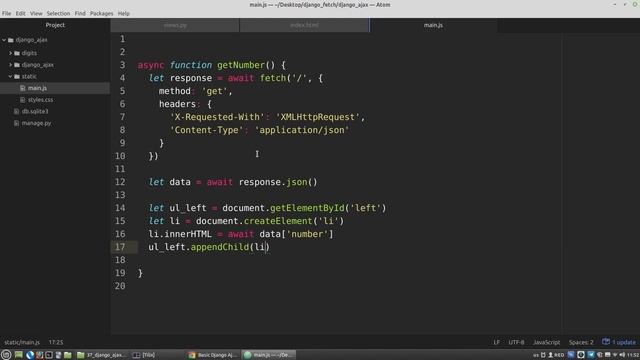Click file icon next to main.js

coord(22,88)
